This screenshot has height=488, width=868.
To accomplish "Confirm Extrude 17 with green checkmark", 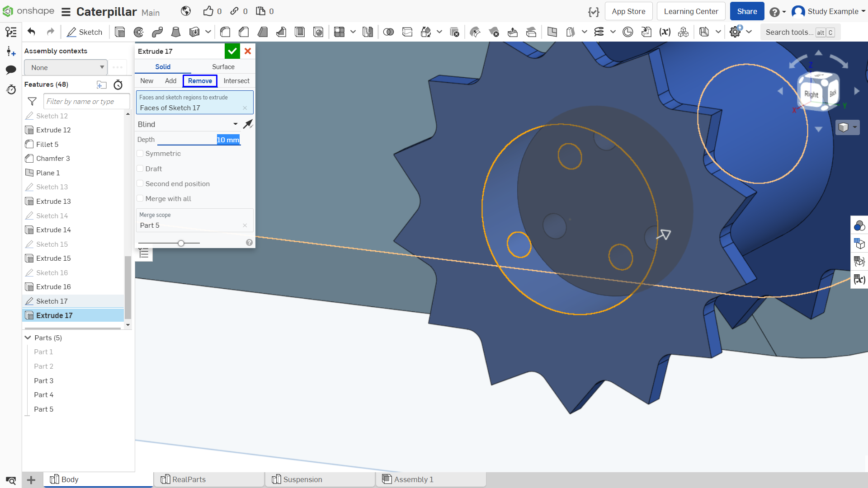I will (x=232, y=51).
